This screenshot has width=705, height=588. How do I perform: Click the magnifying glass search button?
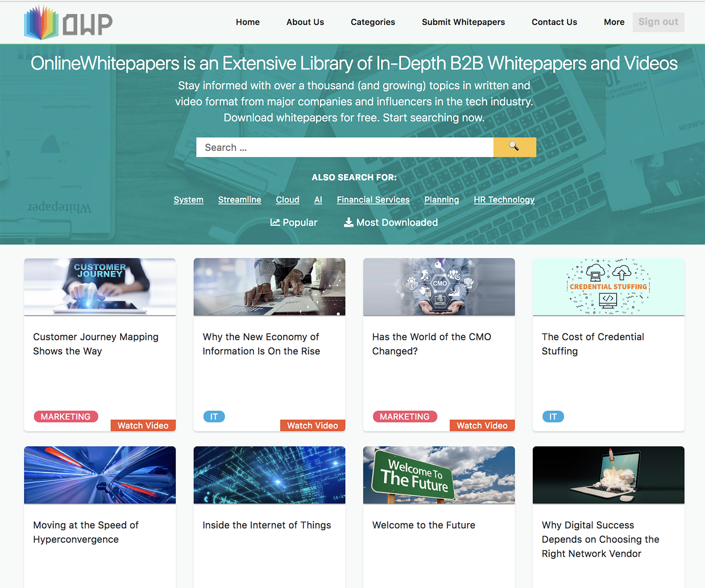(x=514, y=147)
